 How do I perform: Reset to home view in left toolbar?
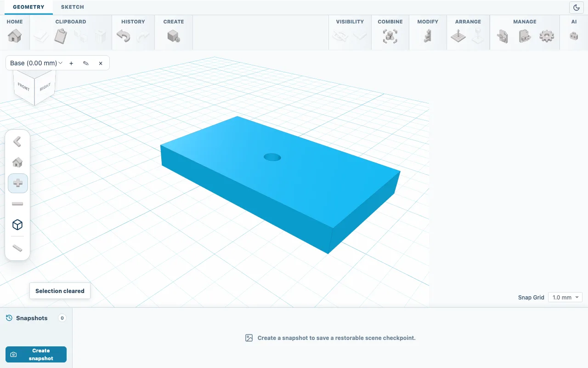(x=17, y=162)
